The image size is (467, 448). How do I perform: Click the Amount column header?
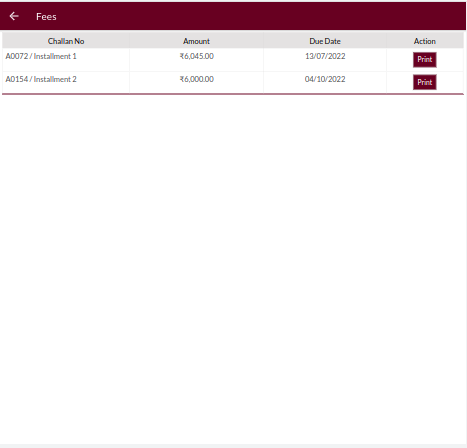[196, 41]
